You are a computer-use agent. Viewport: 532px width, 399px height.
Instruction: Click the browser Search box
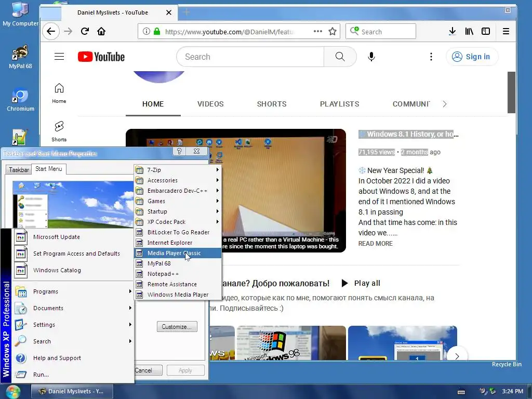381,32
